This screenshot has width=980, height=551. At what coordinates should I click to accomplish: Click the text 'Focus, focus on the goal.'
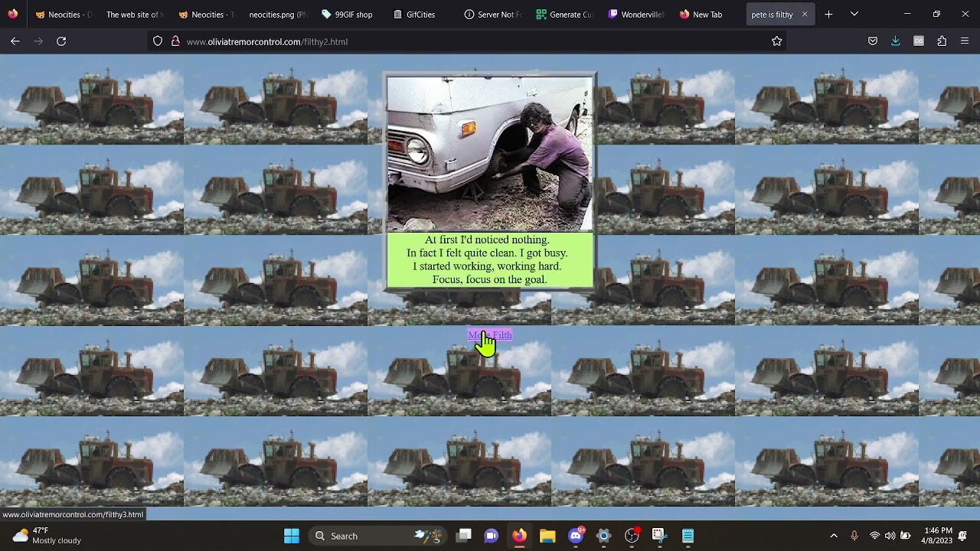pyautogui.click(x=489, y=279)
